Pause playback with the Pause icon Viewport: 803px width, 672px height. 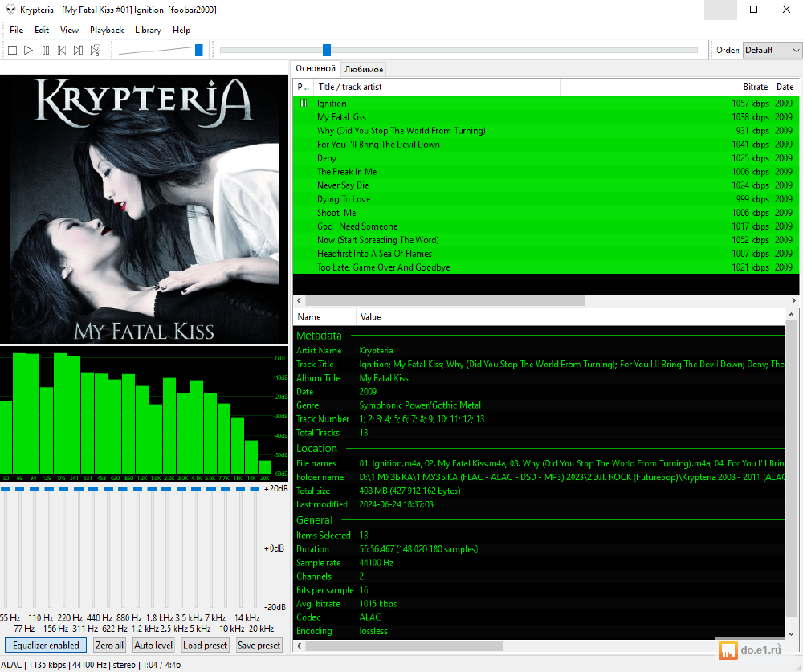(45, 51)
